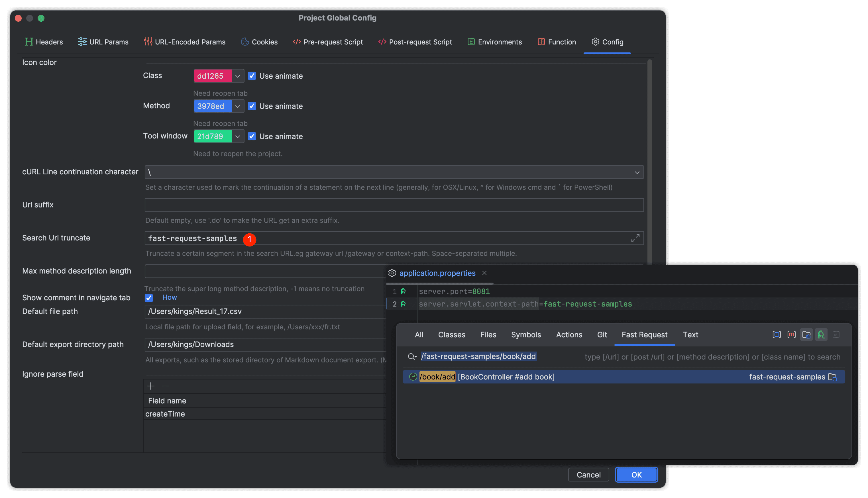
Task: Open Method color dropdown arrow
Action: (x=238, y=106)
